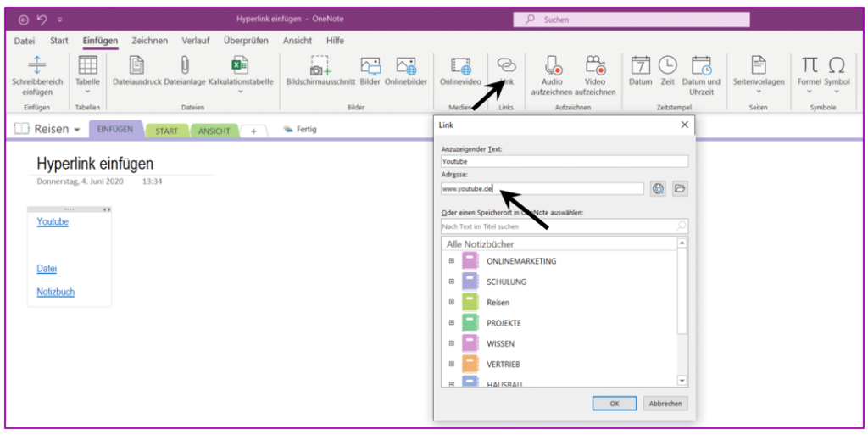Expand the WISSEN notebook
The height and width of the screenshot is (435, 868).
(452, 343)
